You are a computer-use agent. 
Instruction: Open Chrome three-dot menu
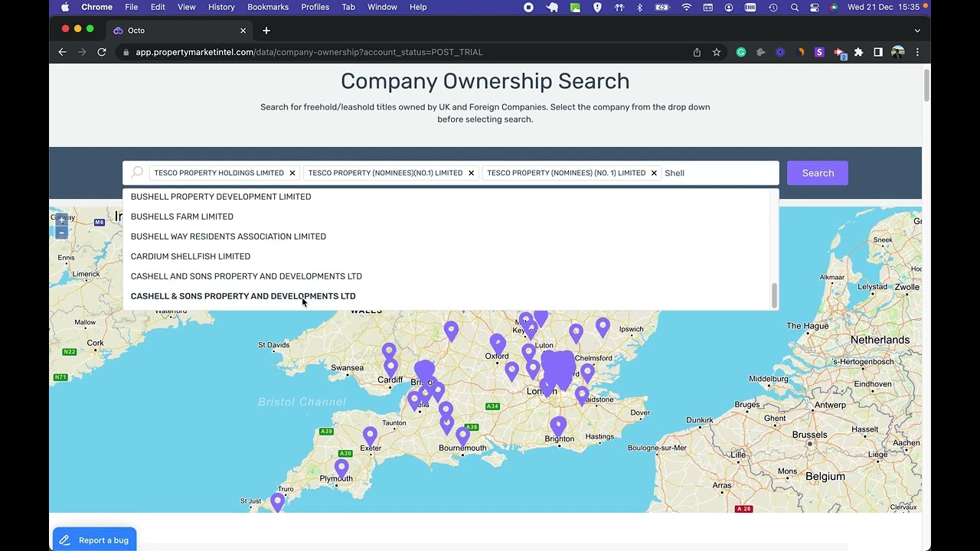(917, 52)
